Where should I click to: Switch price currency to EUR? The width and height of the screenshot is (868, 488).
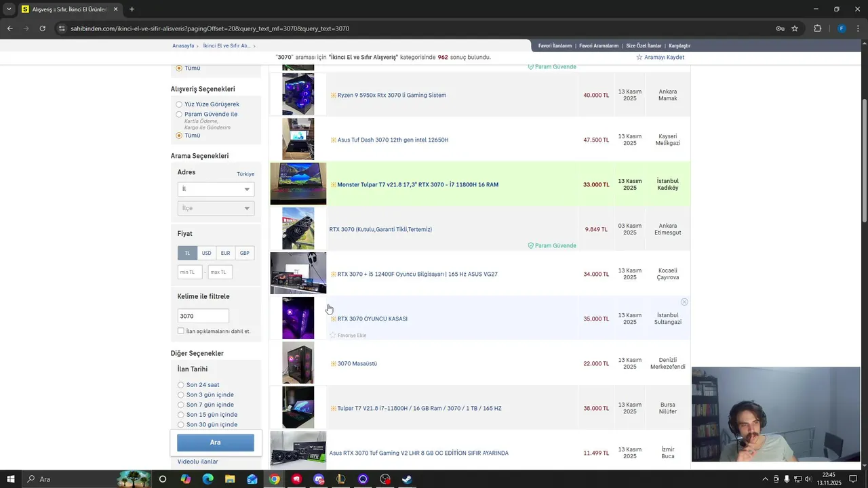225,253
